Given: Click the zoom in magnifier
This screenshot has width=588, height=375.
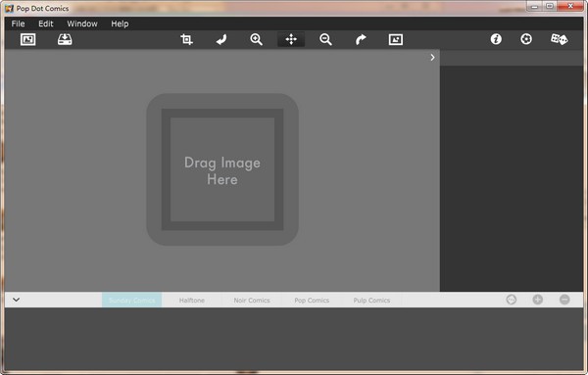Looking at the screenshot, I should pyautogui.click(x=256, y=39).
